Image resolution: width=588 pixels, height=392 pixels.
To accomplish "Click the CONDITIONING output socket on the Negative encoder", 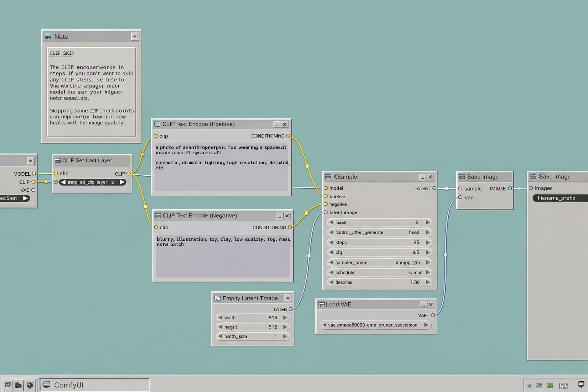I will [x=290, y=227].
